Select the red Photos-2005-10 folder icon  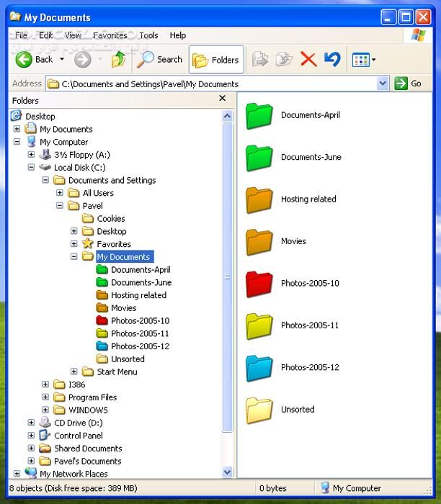click(259, 284)
